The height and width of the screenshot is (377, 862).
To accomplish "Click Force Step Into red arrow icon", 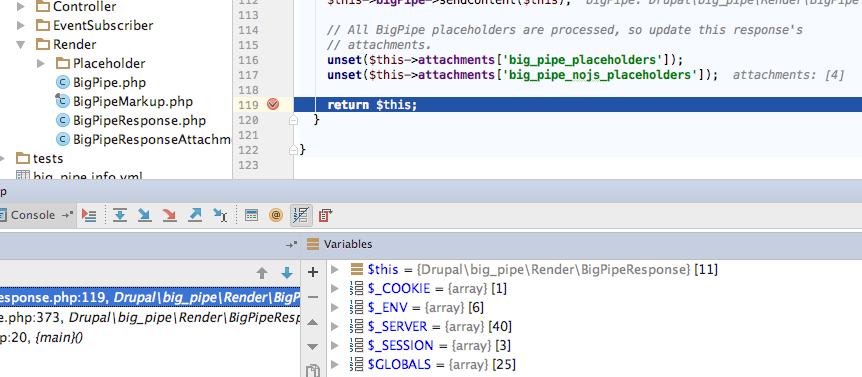I will click(x=169, y=215).
